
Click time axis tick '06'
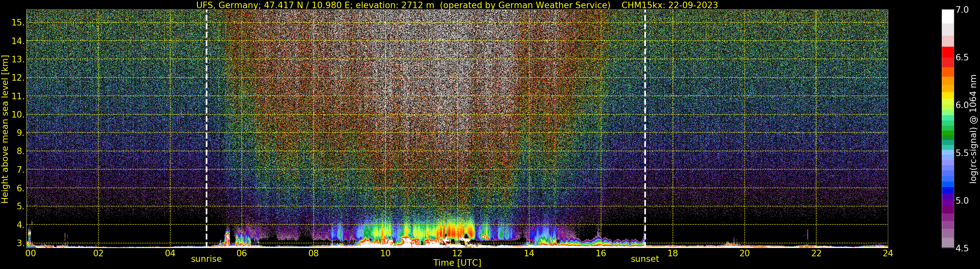pyautogui.click(x=242, y=253)
